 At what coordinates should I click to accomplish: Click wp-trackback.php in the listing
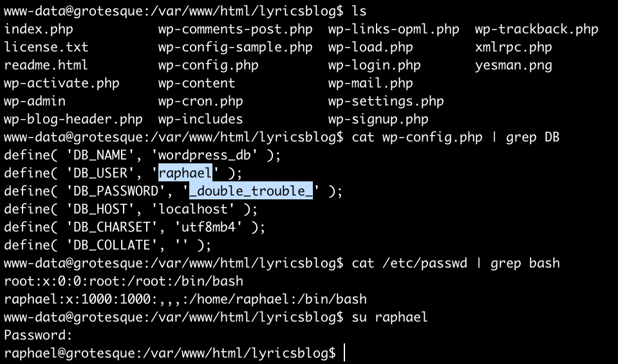click(x=536, y=29)
